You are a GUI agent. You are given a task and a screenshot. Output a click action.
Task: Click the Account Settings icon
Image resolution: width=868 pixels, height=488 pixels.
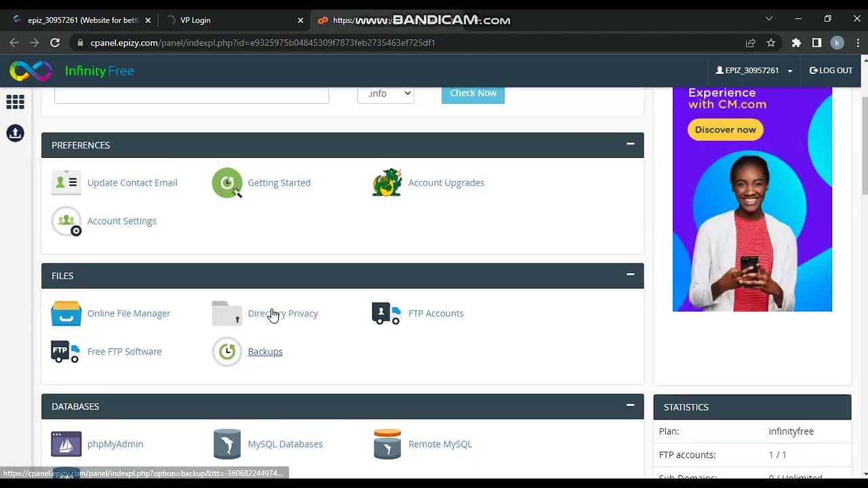(66, 221)
